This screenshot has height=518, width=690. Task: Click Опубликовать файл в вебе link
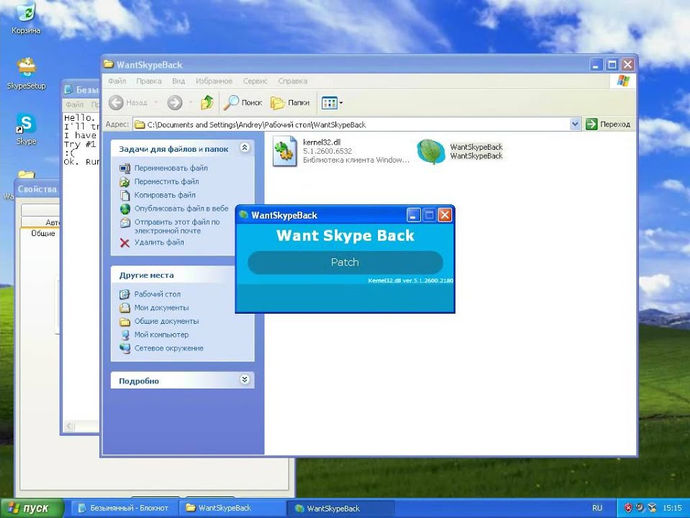coord(181,208)
